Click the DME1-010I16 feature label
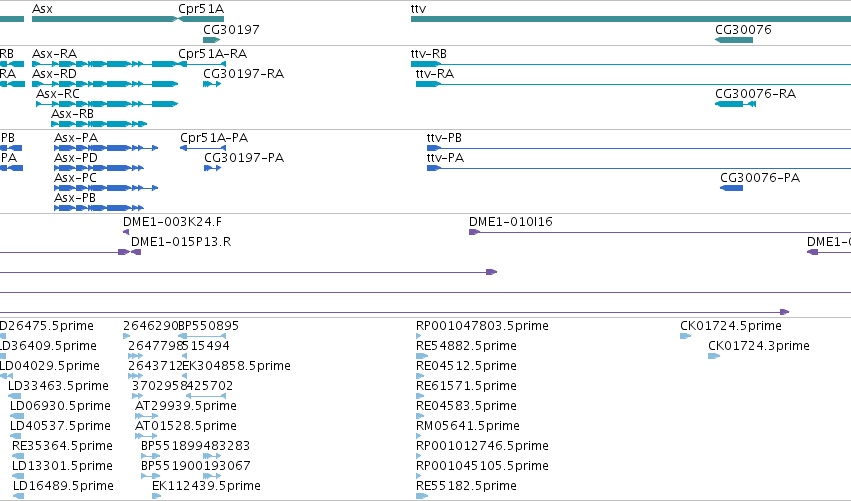The width and height of the screenshot is (851, 501). click(x=511, y=221)
